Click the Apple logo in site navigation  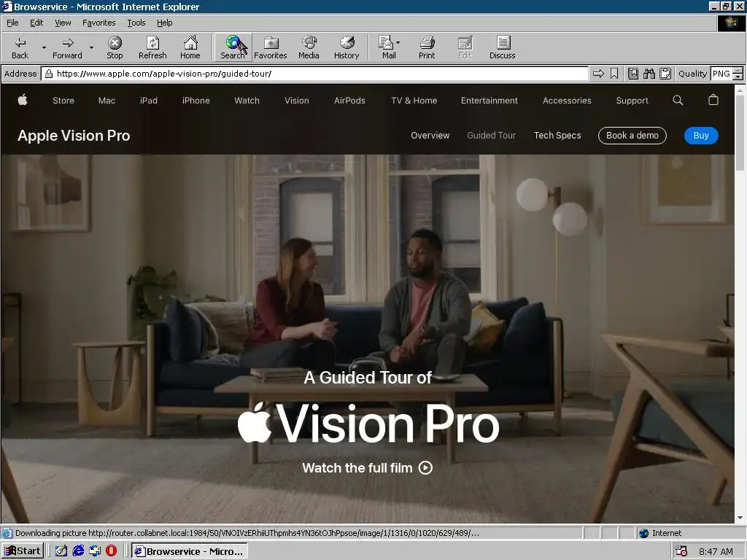[x=23, y=100]
